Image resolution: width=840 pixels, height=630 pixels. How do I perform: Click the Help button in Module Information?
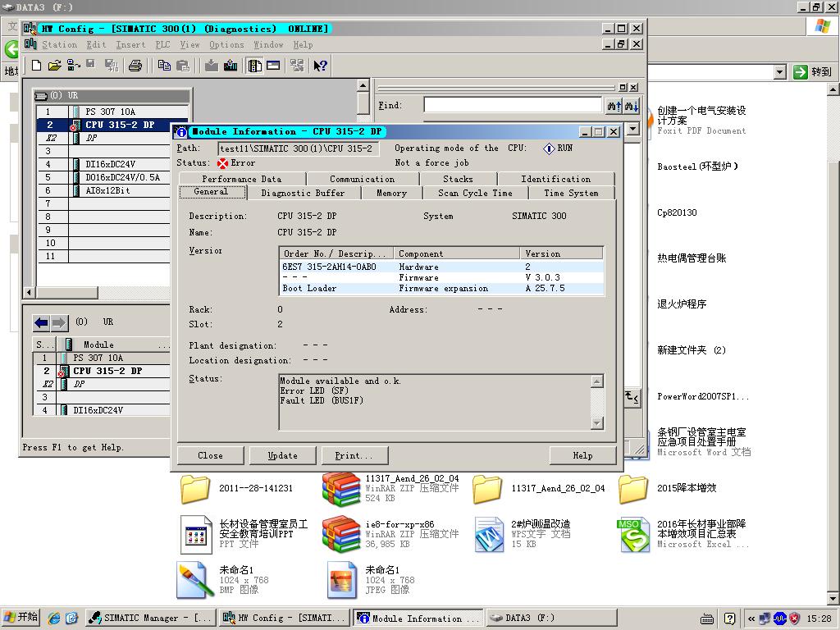click(x=582, y=455)
